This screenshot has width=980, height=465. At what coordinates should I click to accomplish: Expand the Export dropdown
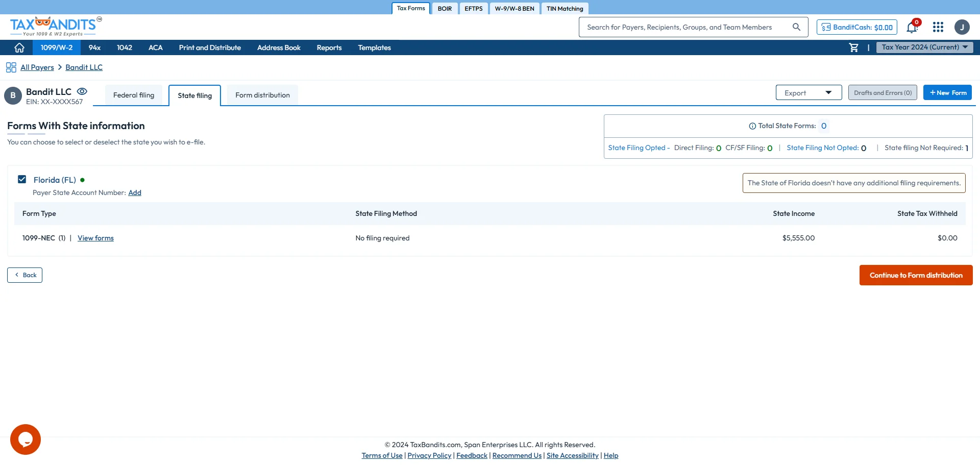(x=809, y=92)
